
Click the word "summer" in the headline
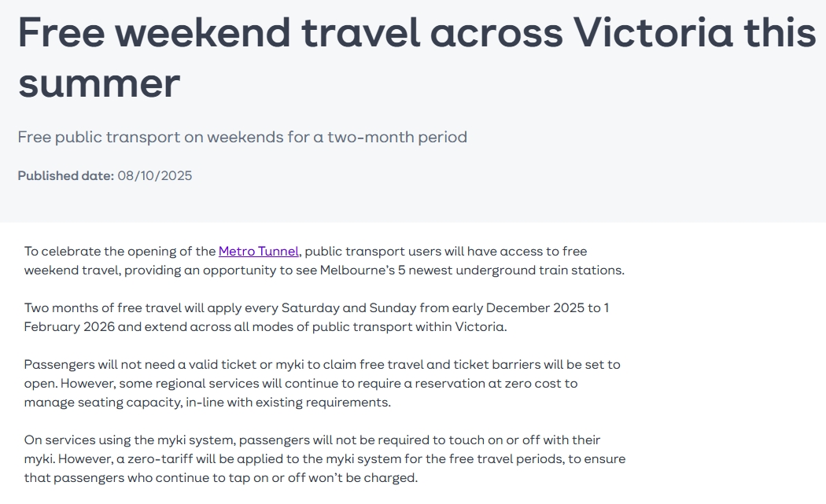point(99,82)
